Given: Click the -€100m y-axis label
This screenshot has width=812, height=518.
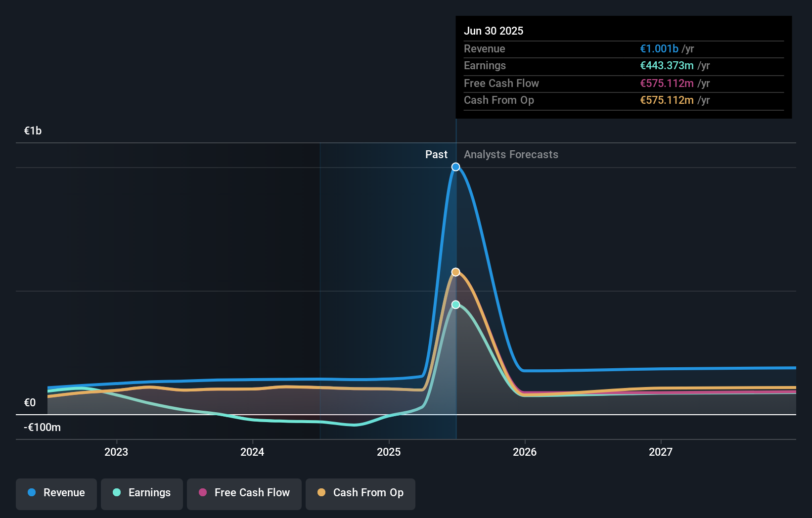Looking at the screenshot, I should 42,427.
